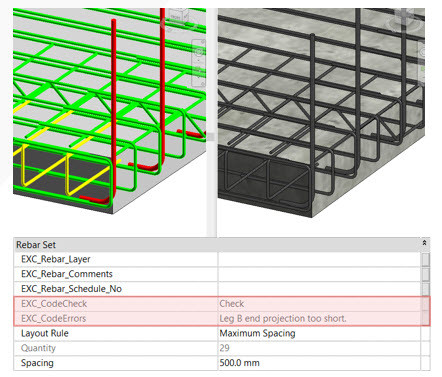
Task: Select the Layout Rule parameter label
Action: 45,333
